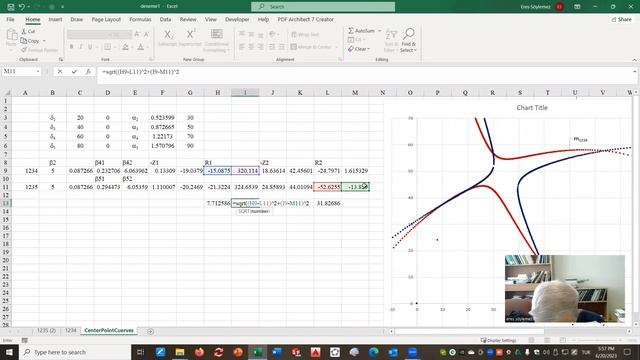Select cell H9 containing -15.0875
This screenshot has width=640, height=360.
point(218,171)
